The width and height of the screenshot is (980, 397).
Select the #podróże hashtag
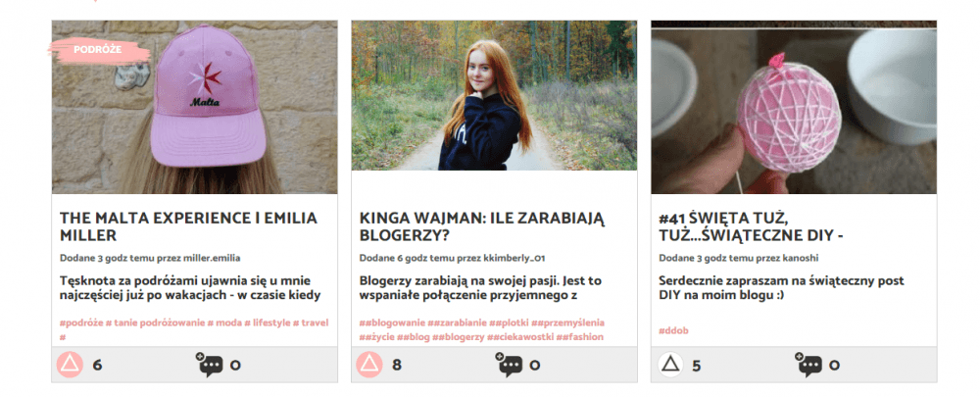click(81, 323)
